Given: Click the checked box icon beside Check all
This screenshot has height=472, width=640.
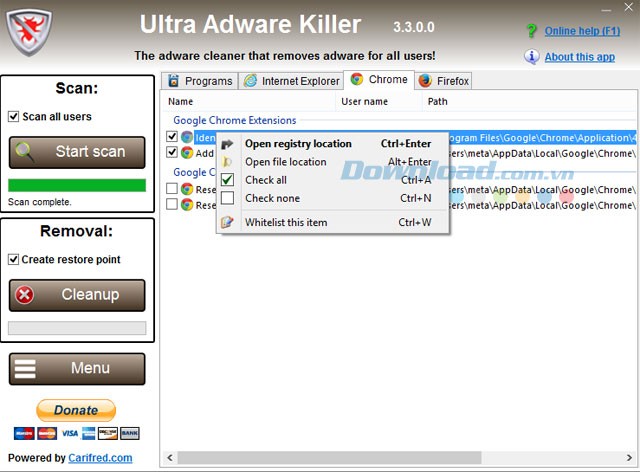Looking at the screenshot, I should 227,180.
